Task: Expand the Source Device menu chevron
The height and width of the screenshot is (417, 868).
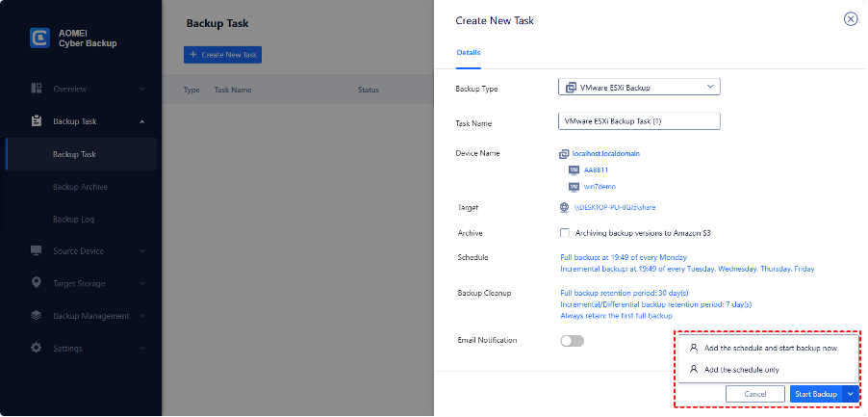Action: [141, 250]
